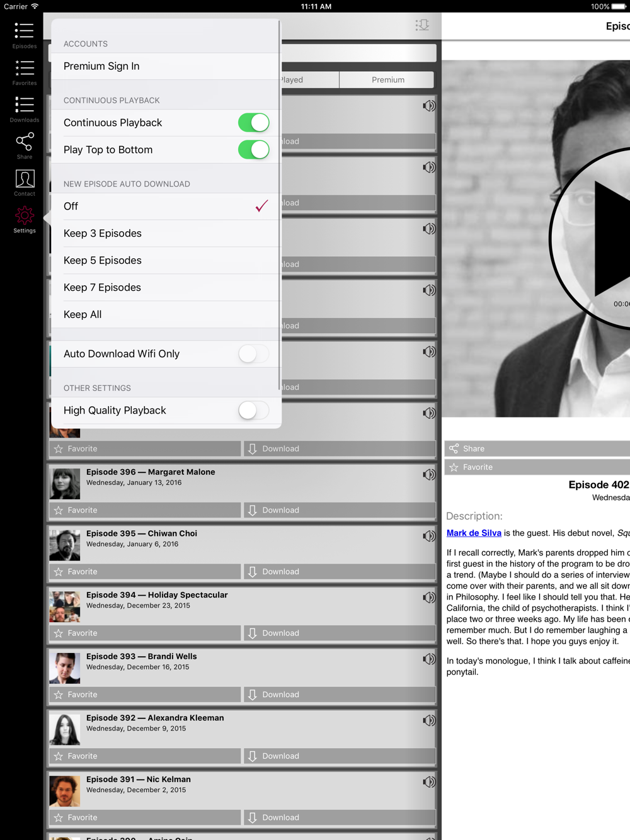630x840 pixels.
Task: Tap the battery indicator in status bar
Action: pos(618,6)
